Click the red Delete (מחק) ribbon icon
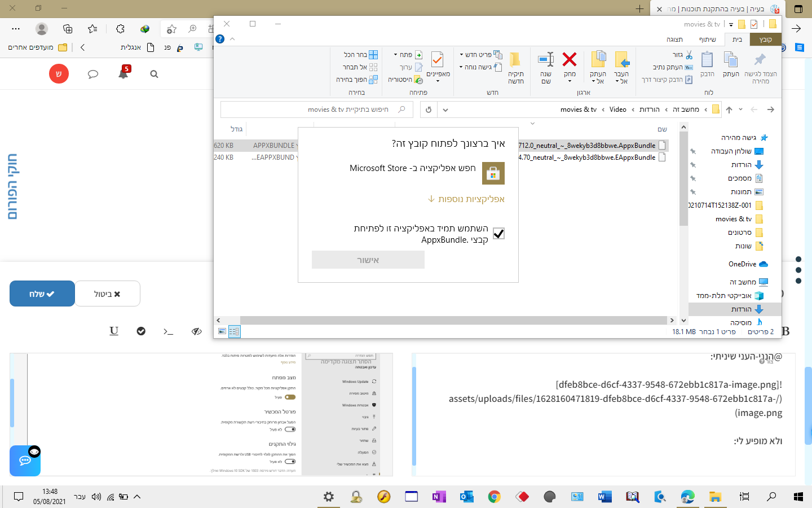 (570, 59)
